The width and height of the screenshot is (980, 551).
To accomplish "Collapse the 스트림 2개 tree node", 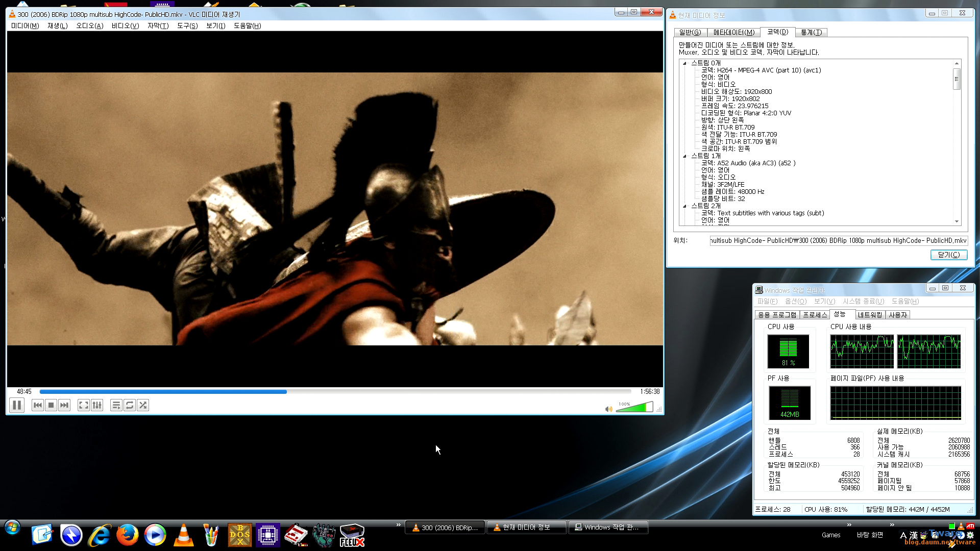I will 685,206.
